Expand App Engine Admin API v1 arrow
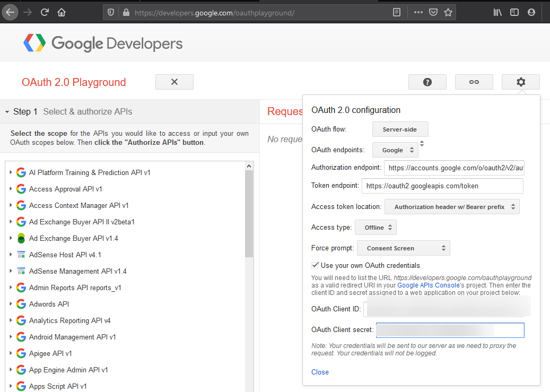Image resolution: width=550 pixels, height=392 pixels. [x=11, y=370]
